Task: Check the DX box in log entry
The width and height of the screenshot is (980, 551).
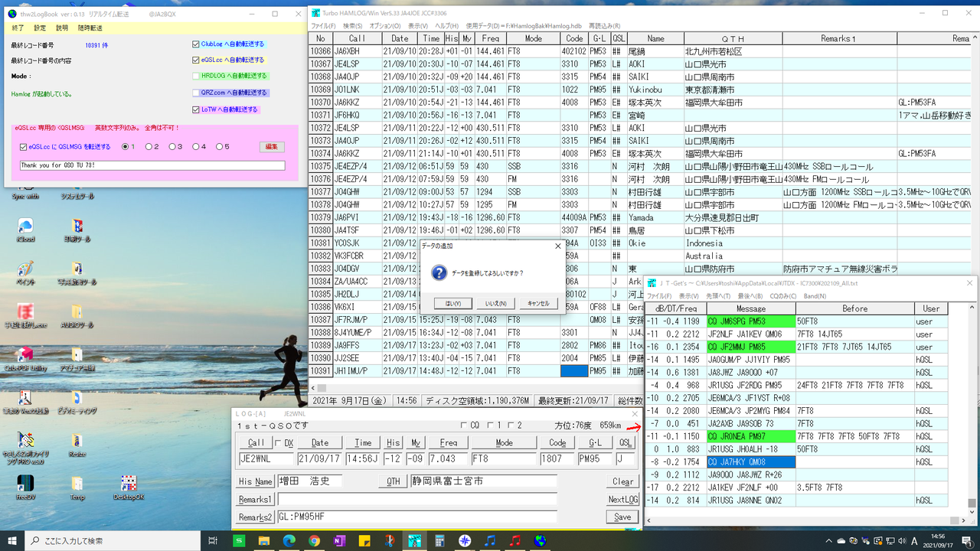Action: (278, 443)
